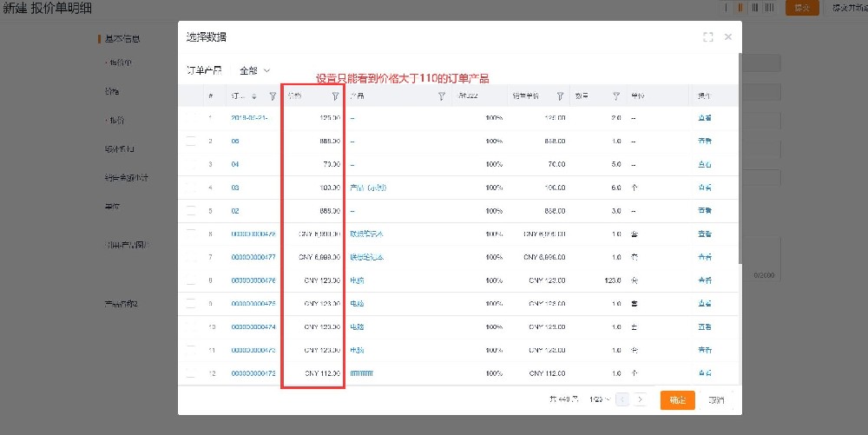Click 查看 for order 03 row
The height and width of the screenshot is (435, 868).
(x=705, y=188)
